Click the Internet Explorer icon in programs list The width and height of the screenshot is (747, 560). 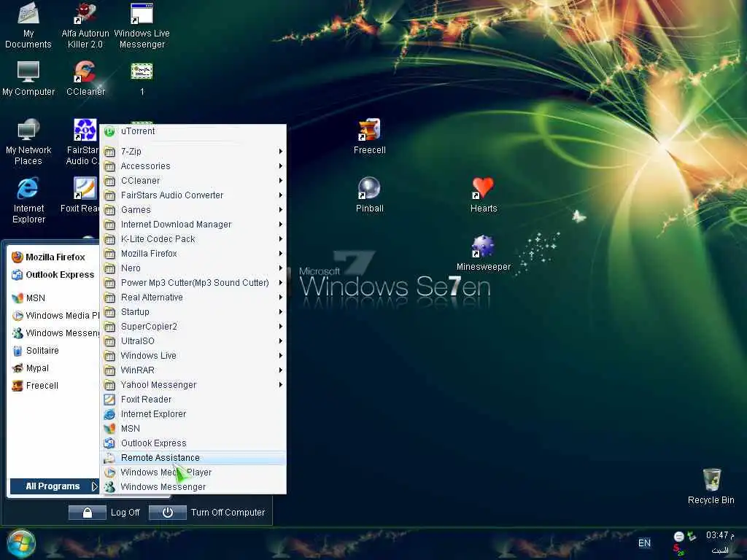point(109,414)
